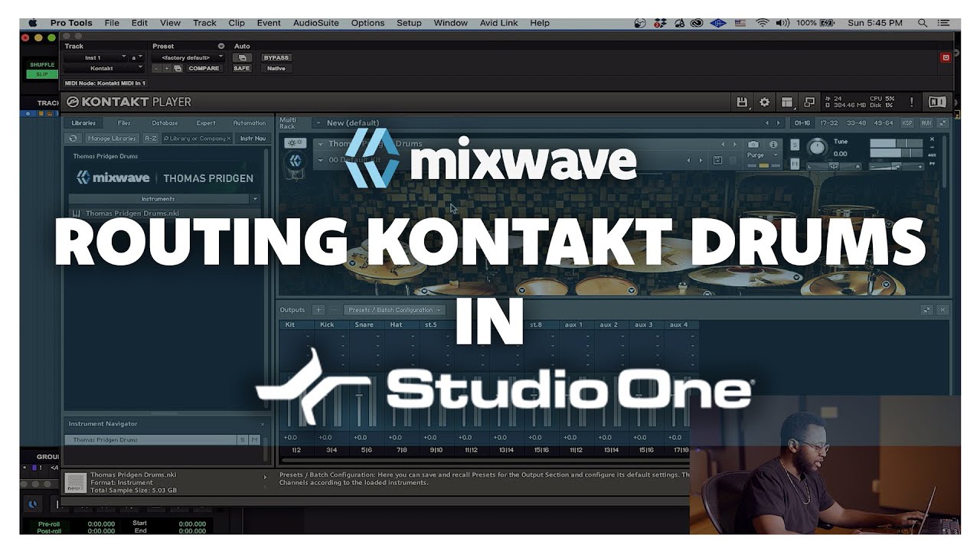980x551 pixels.
Task: Open the Apple menu
Action: [x=32, y=23]
